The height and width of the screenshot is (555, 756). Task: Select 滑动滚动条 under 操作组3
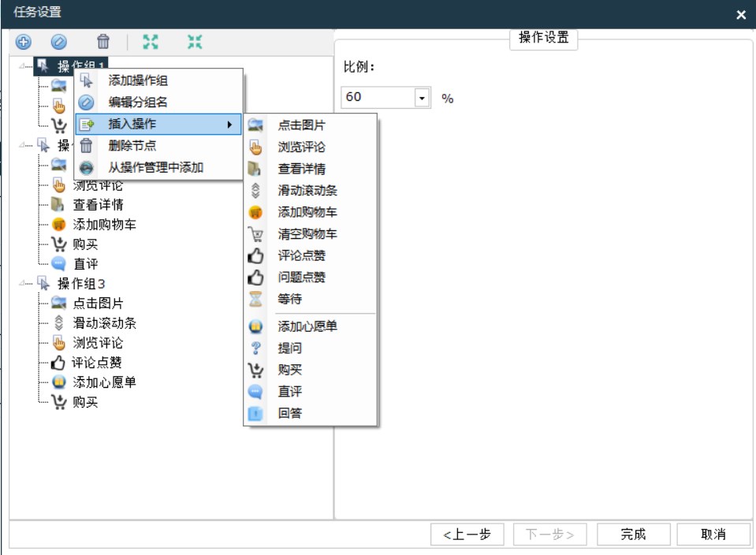pos(104,323)
